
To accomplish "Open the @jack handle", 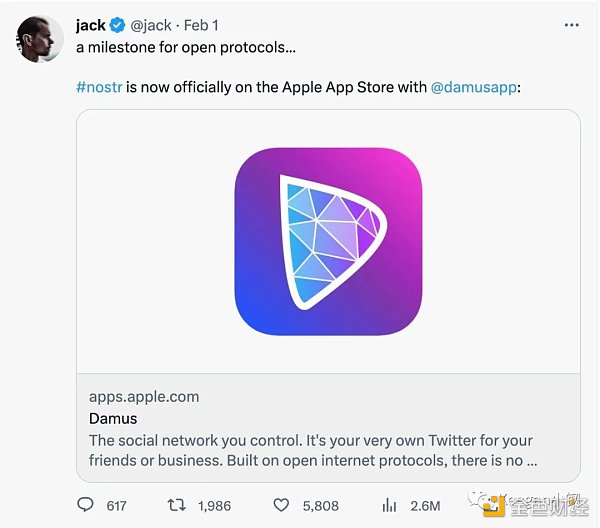I will point(150,25).
